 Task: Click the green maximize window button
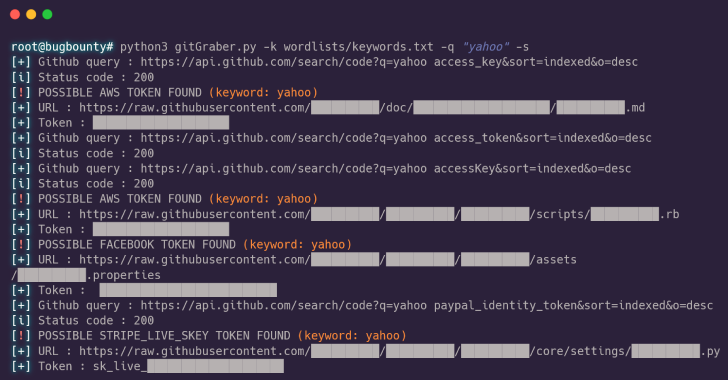[47, 14]
